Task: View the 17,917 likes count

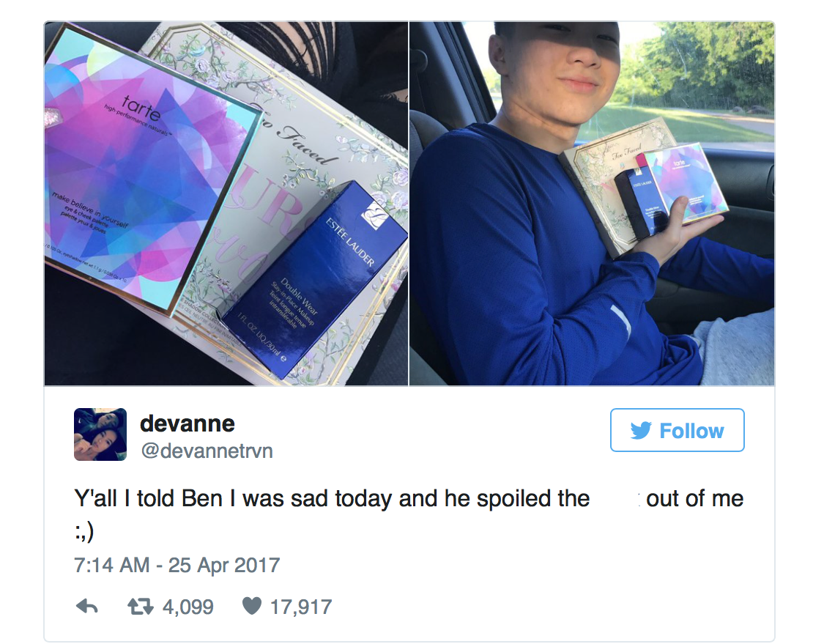Action: point(301,606)
